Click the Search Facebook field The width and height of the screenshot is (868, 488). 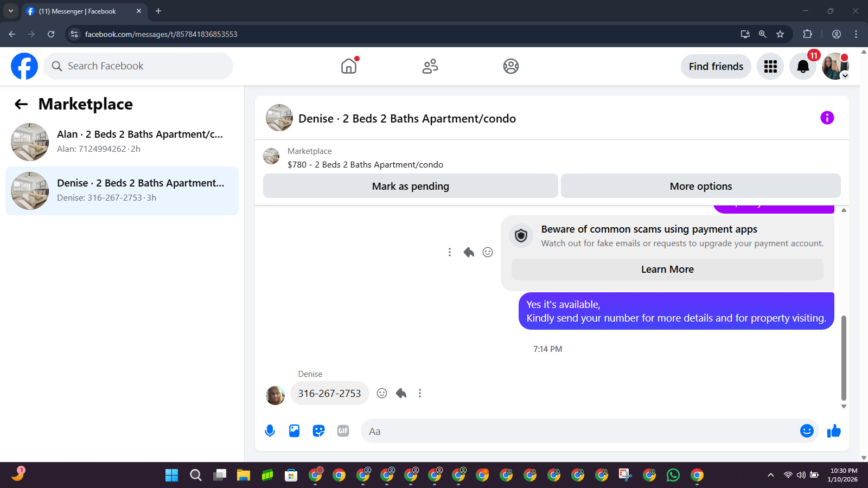138,66
